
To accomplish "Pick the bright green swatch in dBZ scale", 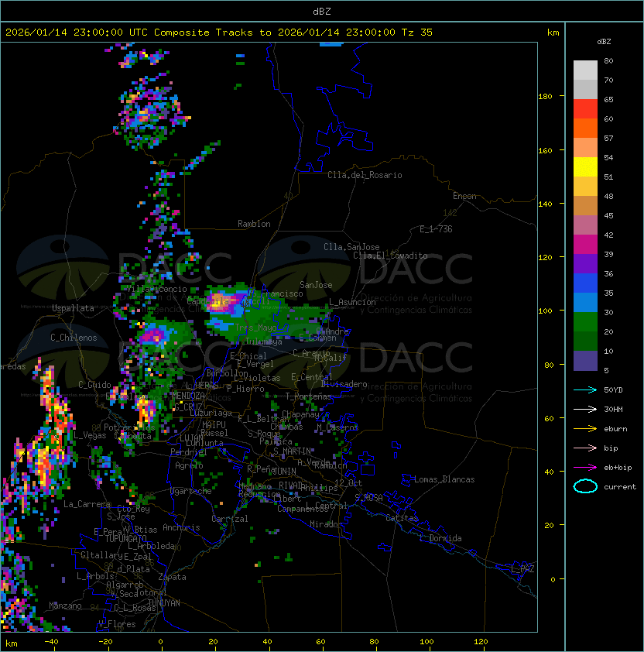I will [585, 322].
